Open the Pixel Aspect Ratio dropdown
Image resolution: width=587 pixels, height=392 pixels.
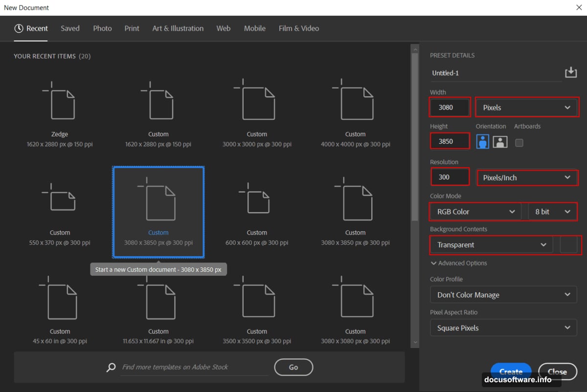click(x=503, y=327)
